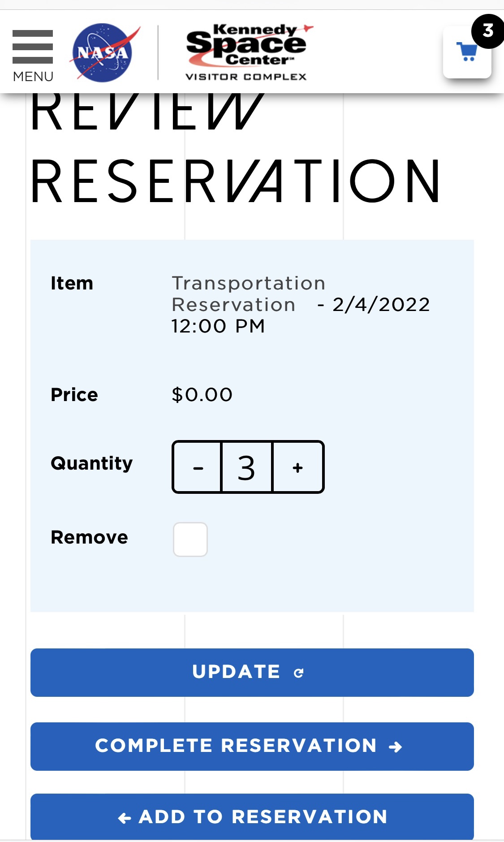Click the cart item count badge
This screenshot has height=842, width=504.
point(487,31)
